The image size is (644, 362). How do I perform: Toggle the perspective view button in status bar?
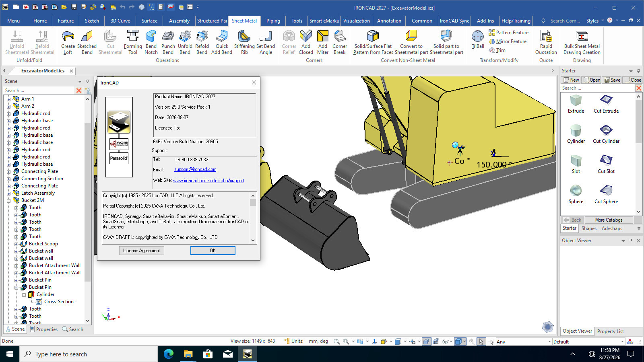[x=426, y=341]
